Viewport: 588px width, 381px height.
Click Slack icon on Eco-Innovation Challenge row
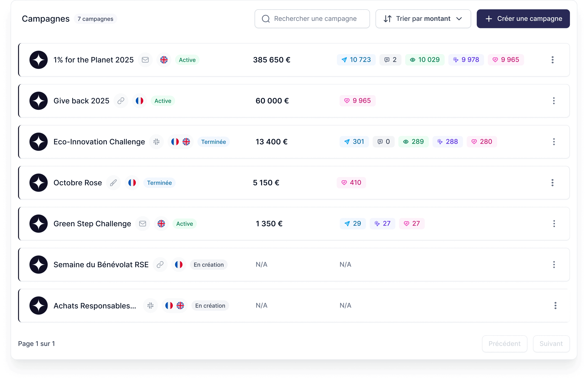(x=156, y=142)
